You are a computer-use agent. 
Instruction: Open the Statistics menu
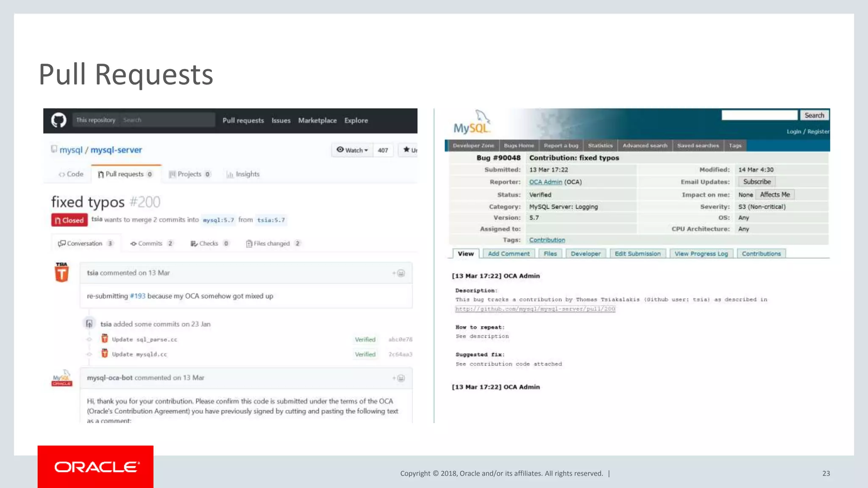click(x=600, y=146)
